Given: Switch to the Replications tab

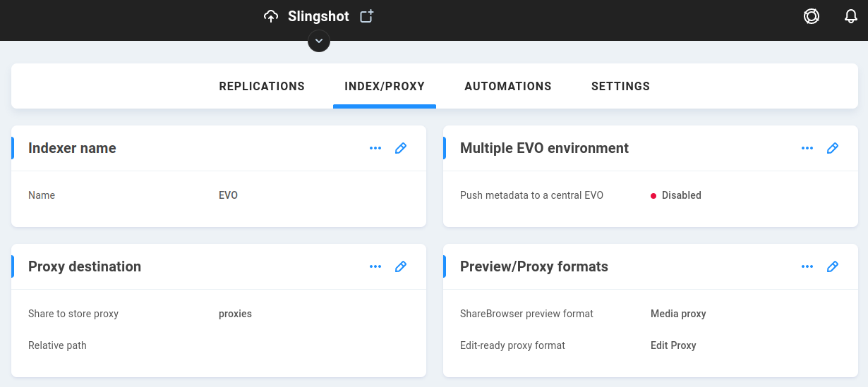Looking at the screenshot, I should [262, 86].
